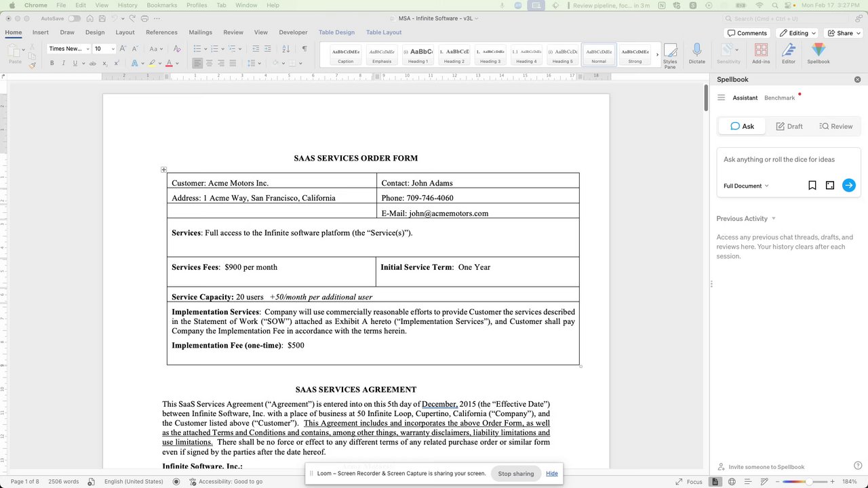Click the zoom slider in status bar
868x488 pixels.
click(x=806, y=481)
